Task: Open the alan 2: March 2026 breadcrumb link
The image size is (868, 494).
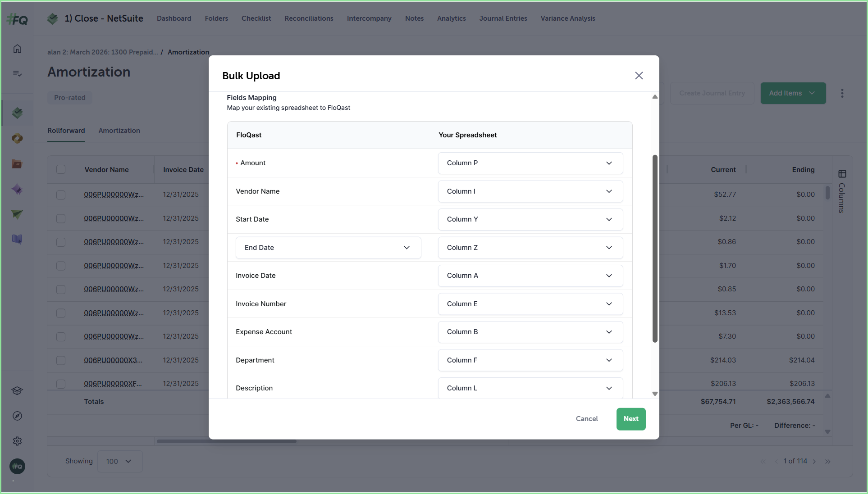Action: click(103, 52)
